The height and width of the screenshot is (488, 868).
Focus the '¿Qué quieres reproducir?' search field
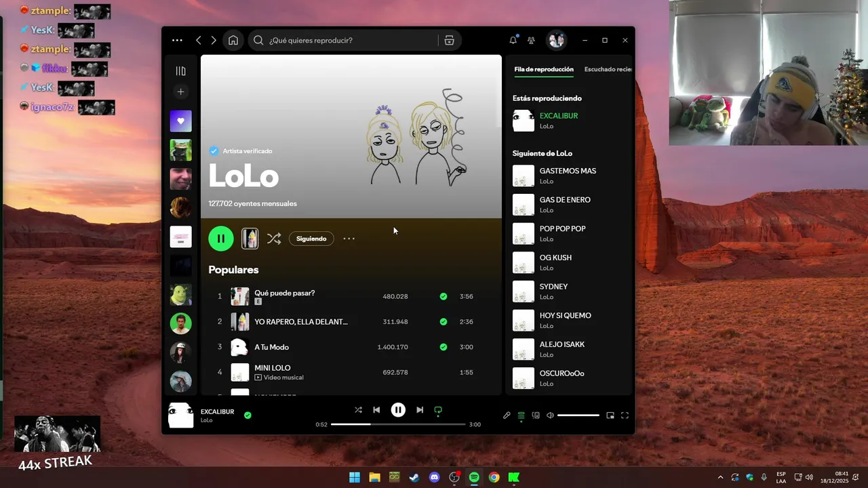(x=342, y=40)
